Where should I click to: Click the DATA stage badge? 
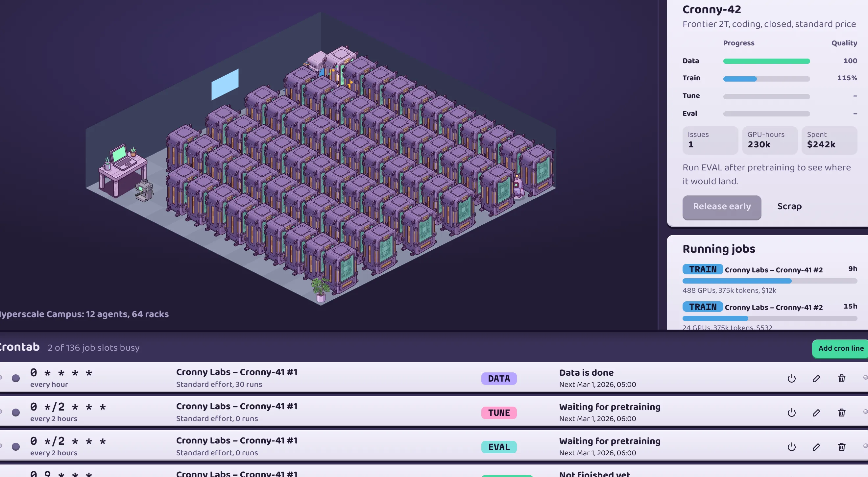(x=499, y=379)
